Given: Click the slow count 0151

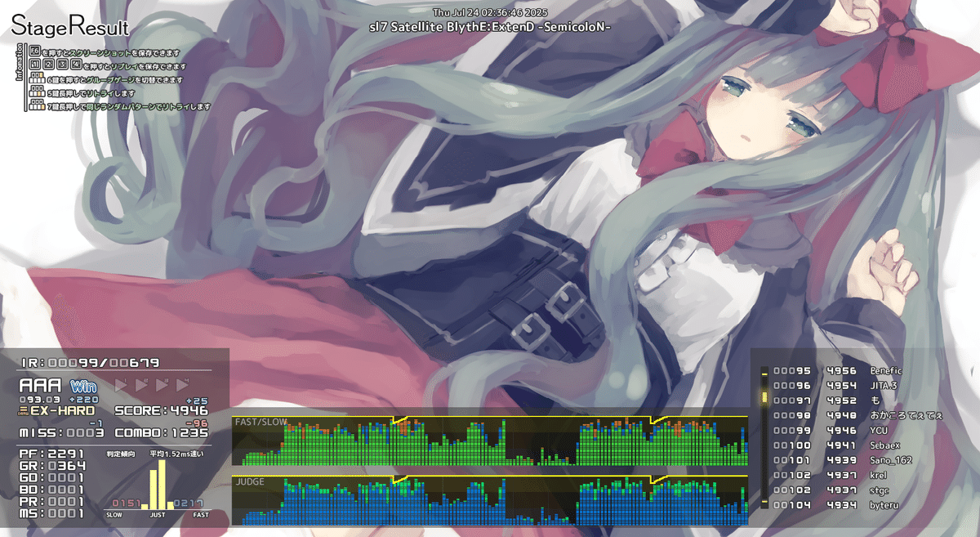Looking at the screenshot, I should [x=127, y=503].
